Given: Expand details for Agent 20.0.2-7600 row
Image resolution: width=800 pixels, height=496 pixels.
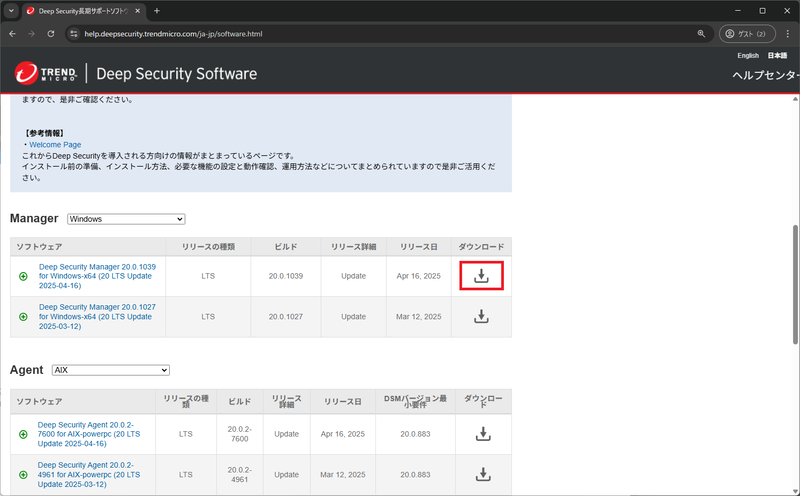Looking at the screenshot, I should tap(23, 434).
